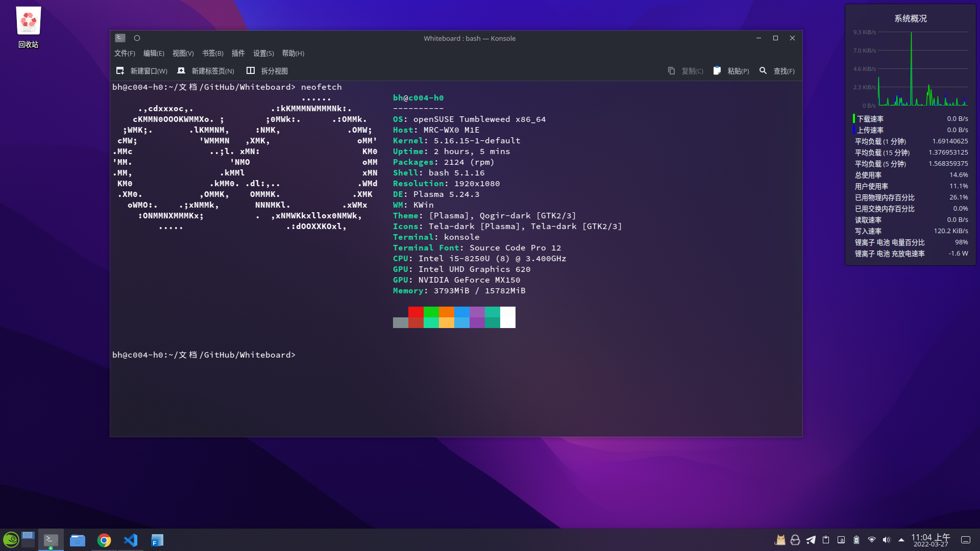The height and width of the screenshot is (551, 980).
Task: Click 锂离子 电池 充放电速率 row
Action: (x=910, y=254)
